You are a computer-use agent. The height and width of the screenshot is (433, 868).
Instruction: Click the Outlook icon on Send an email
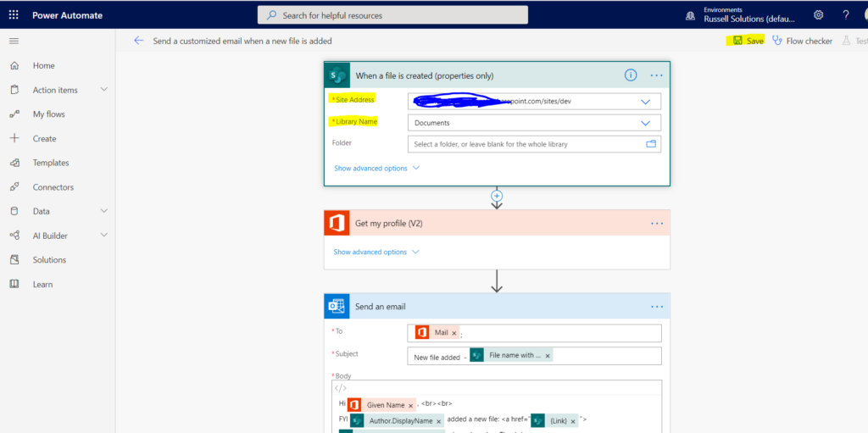coord(337,306)
